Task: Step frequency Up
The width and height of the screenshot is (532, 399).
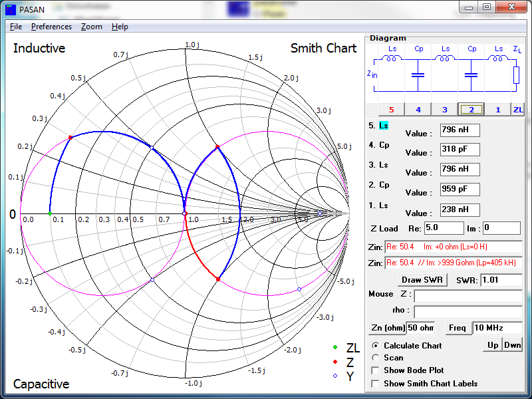Action: click(493, 345)
